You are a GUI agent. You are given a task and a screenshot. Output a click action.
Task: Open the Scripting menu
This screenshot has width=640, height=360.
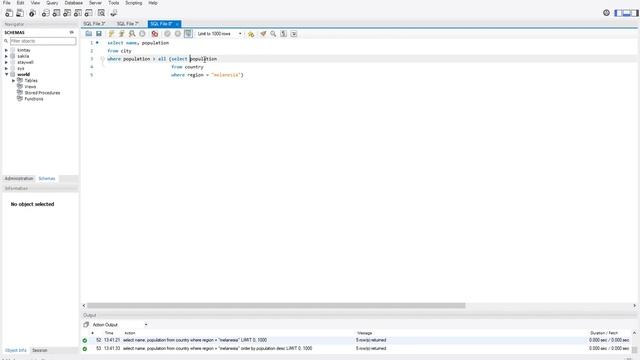point(134,3)
